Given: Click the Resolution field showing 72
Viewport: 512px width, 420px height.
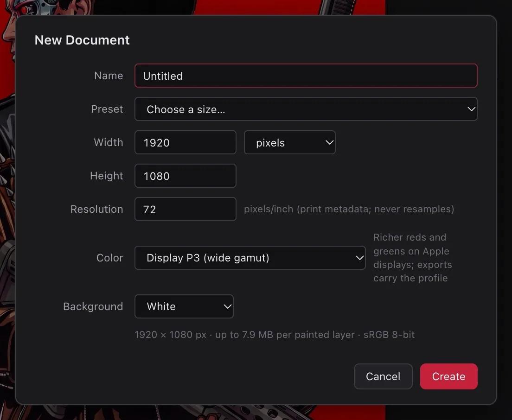Looking at the screenshot, I should pyautogui.click(x=185, y=209).
